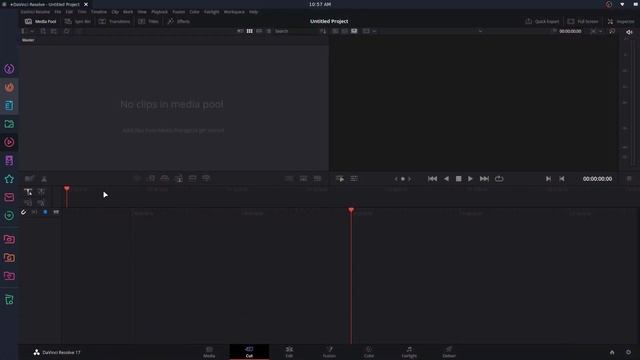Viewport: 640px width, 360px height.
Task: Click the orange browser dock icon
Action: coord(9,87)
